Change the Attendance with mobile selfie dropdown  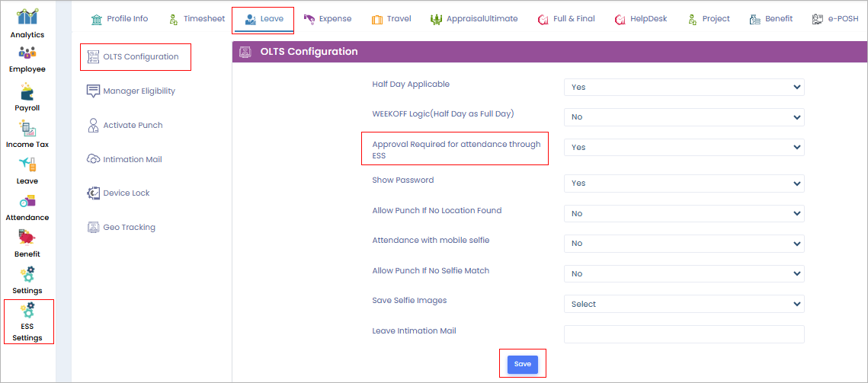point(684,244)
